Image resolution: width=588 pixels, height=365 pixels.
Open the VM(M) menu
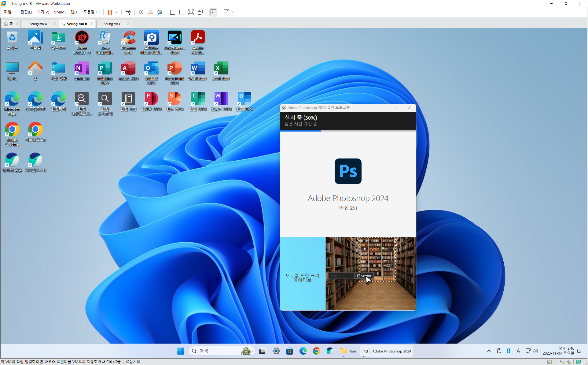[60, 12]
